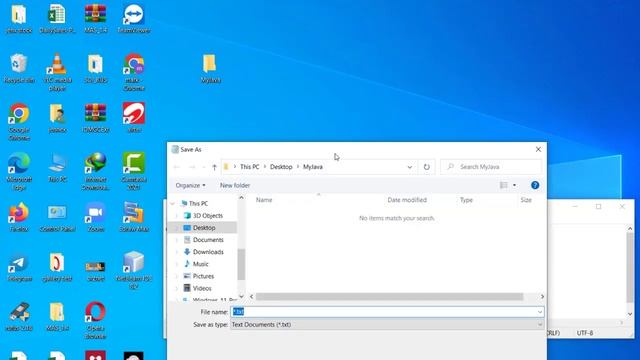Close the Save As dialog

(x=538, y=149)
